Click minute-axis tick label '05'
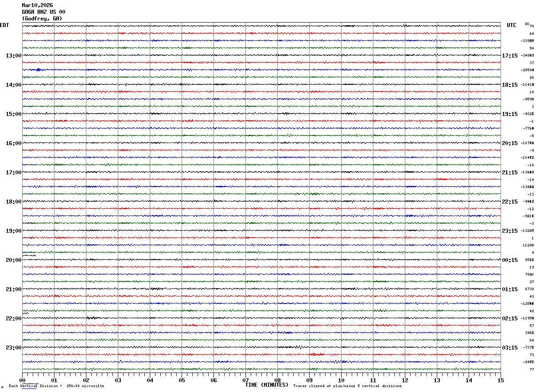Screen dimensions: 536x392 coord(182,380)
